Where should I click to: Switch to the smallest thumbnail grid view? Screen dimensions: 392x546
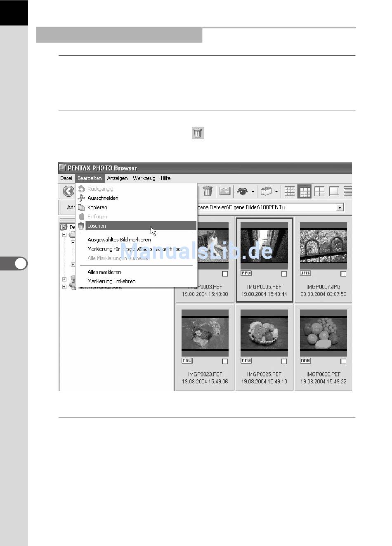290,191
